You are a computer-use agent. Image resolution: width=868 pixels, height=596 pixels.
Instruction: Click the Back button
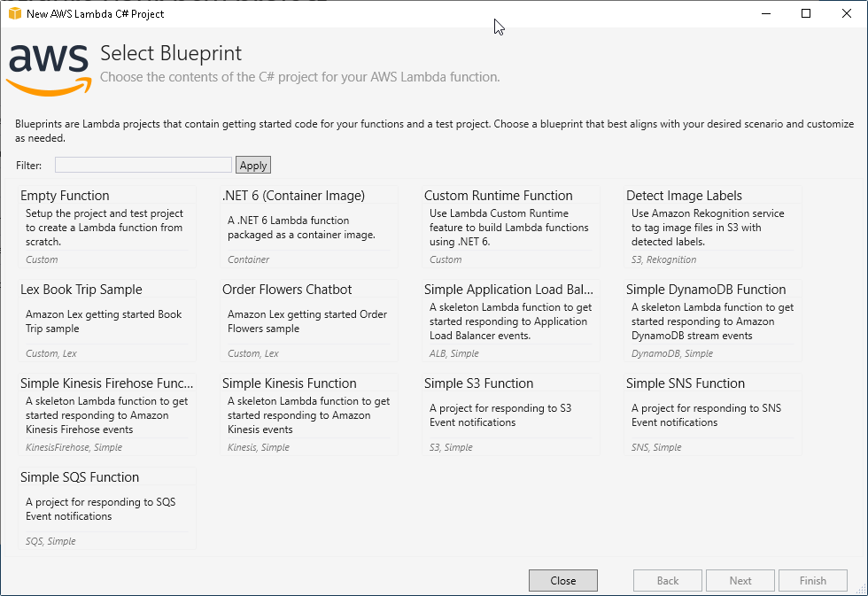point(668,581)
